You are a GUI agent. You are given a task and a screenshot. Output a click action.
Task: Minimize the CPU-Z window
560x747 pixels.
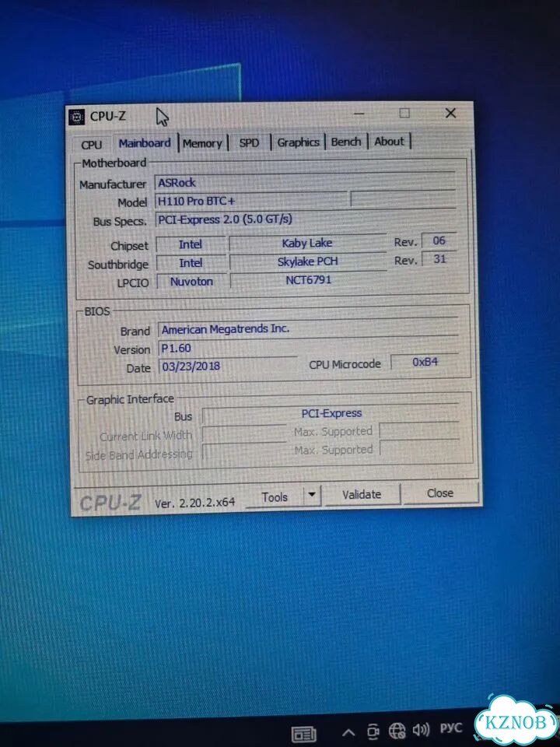(359, 114)
